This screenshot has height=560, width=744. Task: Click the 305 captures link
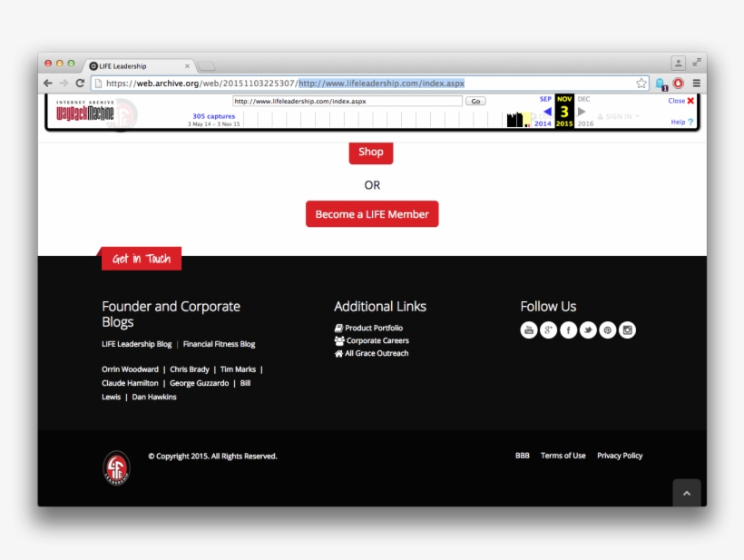(214, 115)
